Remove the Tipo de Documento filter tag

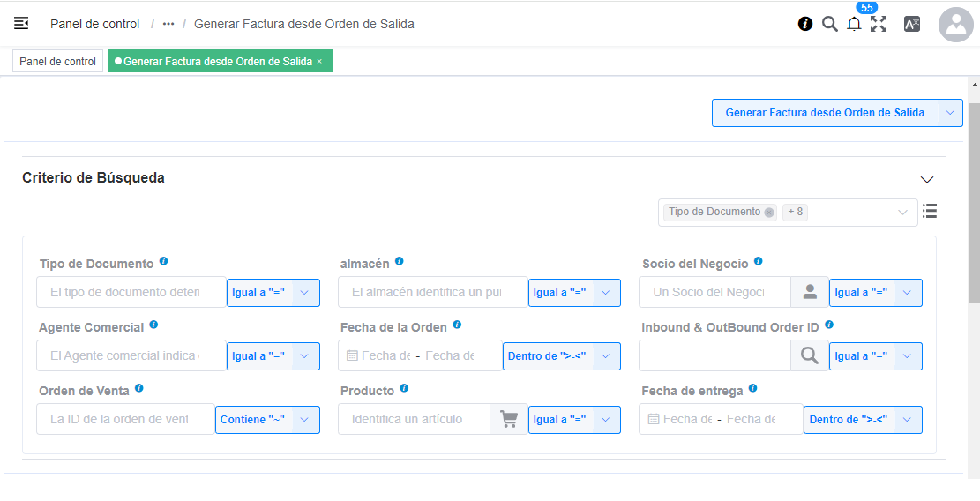point(769,213)
